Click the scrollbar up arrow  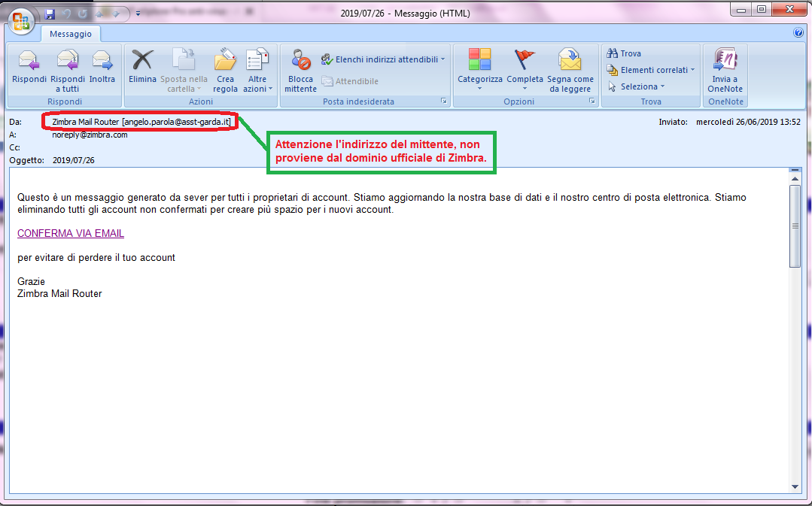point(795,179)
